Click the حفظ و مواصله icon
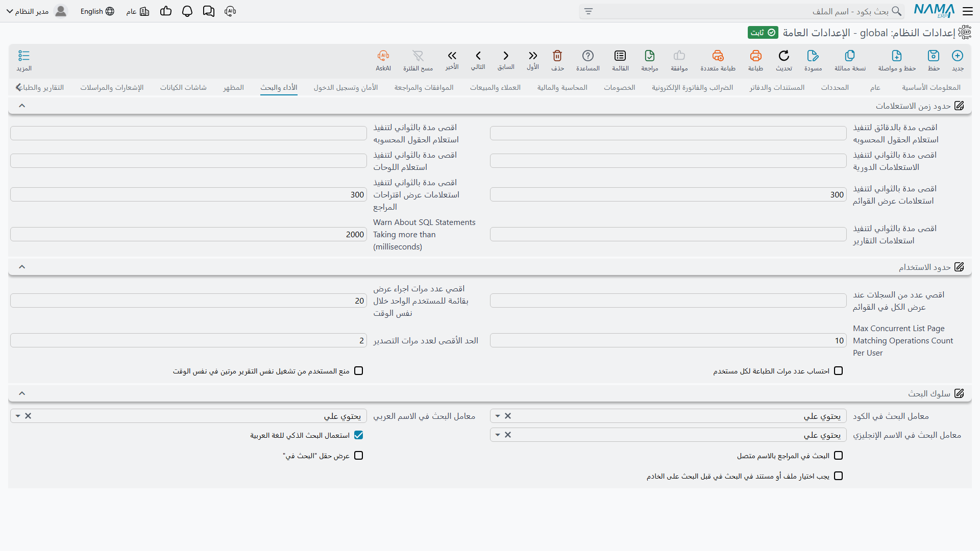This screenshot has height=551, width=980. [x=897, y=56]
